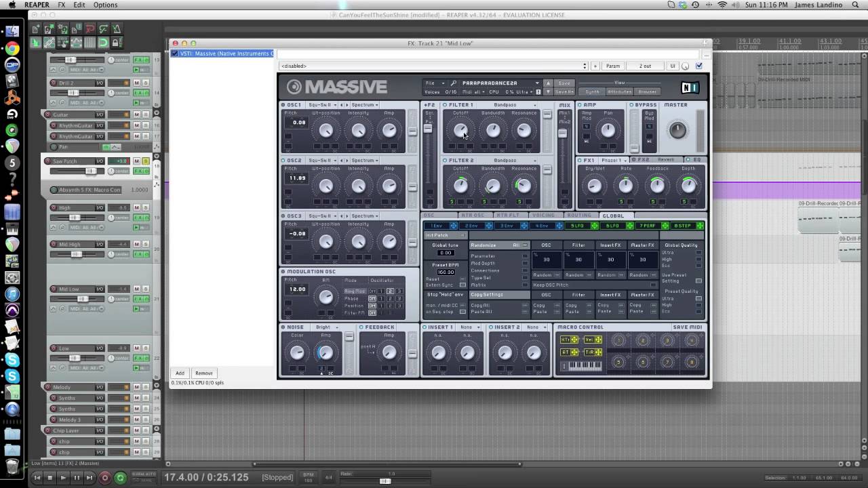Open Chrome from the Dock
868x488 pixels.
(12, 48)
